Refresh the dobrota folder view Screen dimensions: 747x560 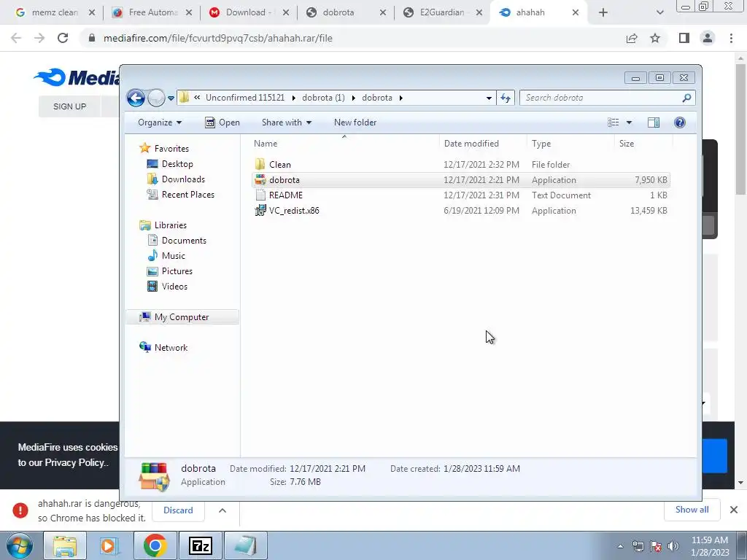(x=505, y=98)
